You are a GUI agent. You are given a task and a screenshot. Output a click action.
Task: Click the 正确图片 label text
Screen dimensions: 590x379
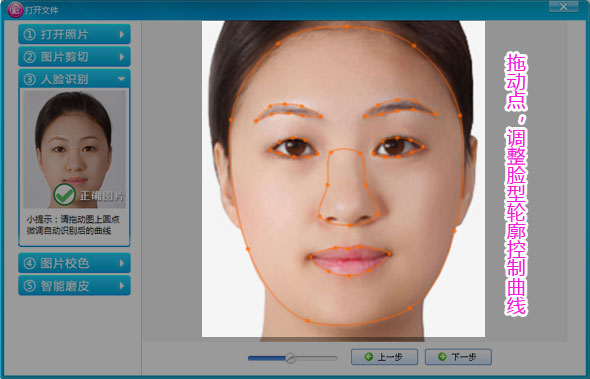[102, 196]
